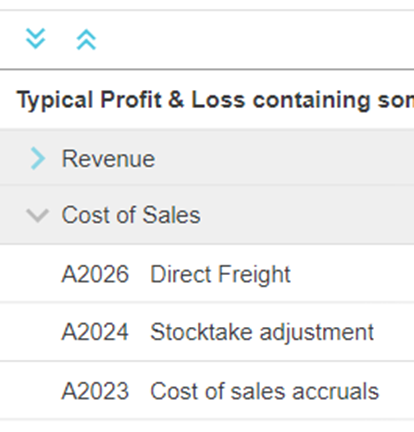The height and width of the screenshot is (432, 414).
Task: Click account code A2024
Action: pos(95,332)
